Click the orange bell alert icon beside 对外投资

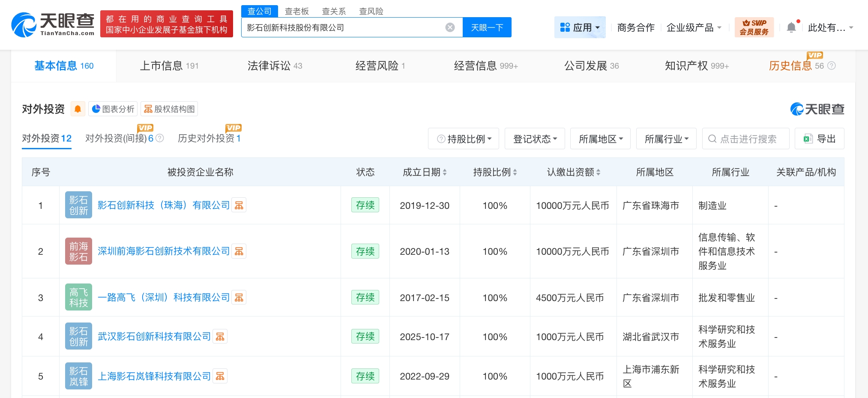[x=78, y=109]
